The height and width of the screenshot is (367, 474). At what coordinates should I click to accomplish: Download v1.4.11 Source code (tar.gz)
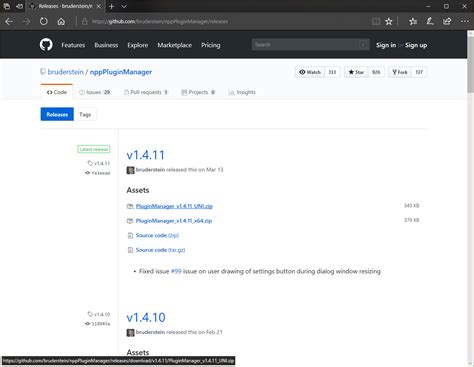coord(160,250)
